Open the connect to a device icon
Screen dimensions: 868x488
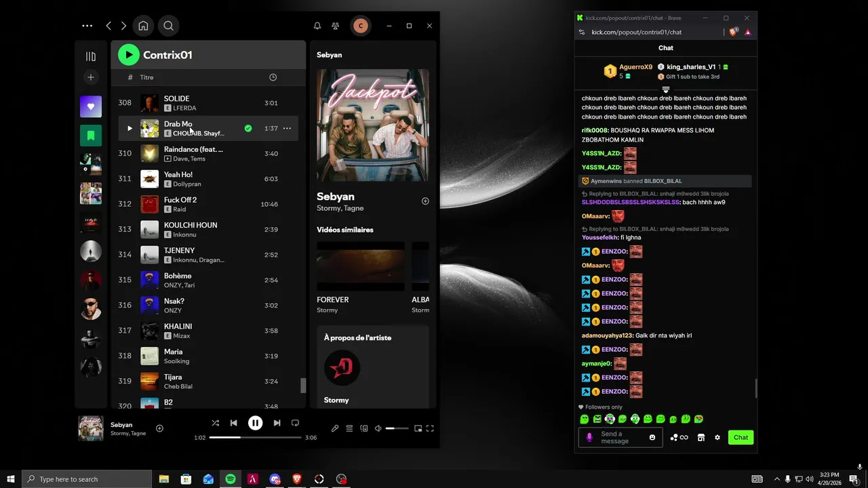point(364,428)
